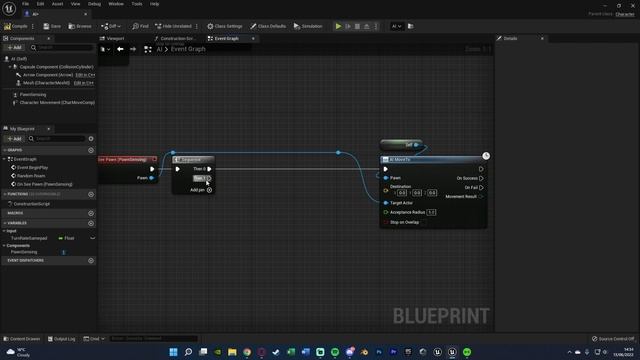Image resolution: width=640 pixels, height=360 pixels.
Task: Focus My Blueprint search field
Action: coord(57,139)
